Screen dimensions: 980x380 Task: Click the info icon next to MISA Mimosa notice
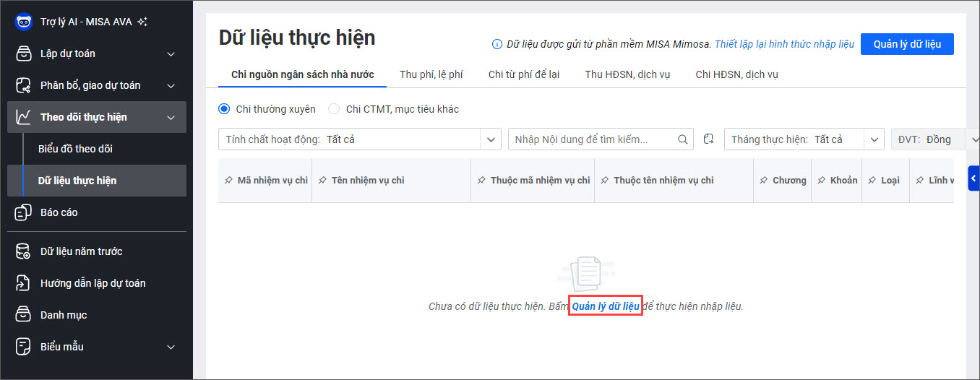[x=497, y=44]
